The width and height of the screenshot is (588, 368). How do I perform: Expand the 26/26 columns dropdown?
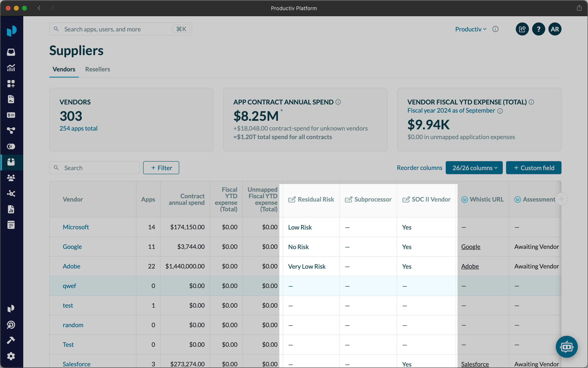click(474, 168)
